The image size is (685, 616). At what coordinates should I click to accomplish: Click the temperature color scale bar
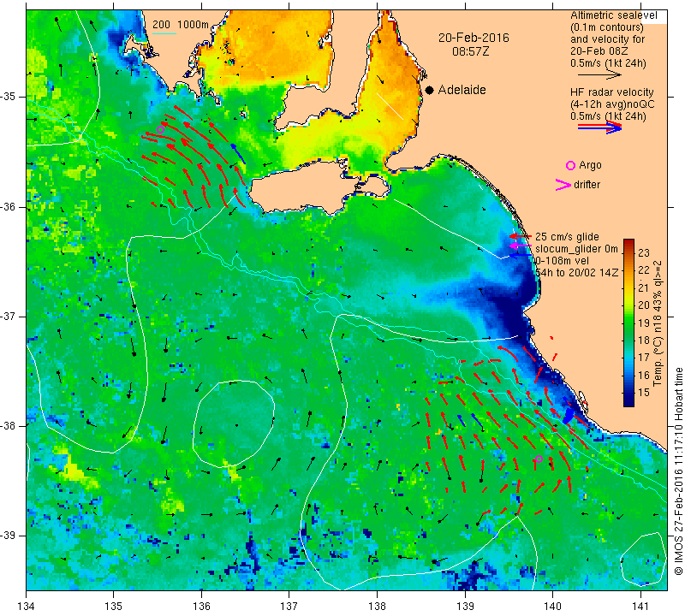[x=628, y=323]
